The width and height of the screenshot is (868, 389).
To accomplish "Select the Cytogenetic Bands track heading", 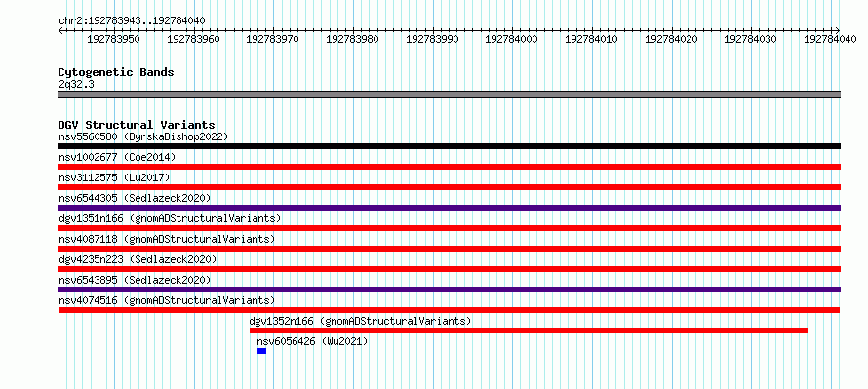I will coord(116,72).
